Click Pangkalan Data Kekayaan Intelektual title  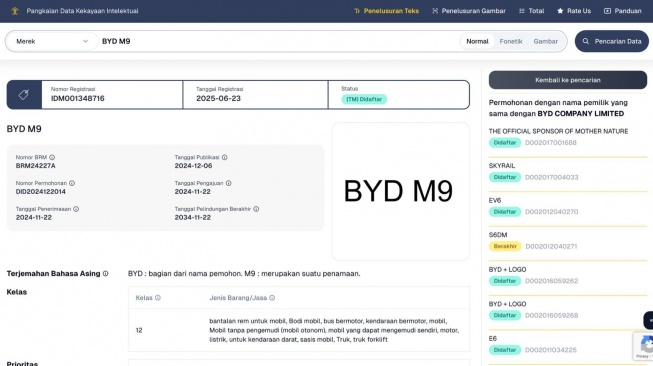pos(82,11)
